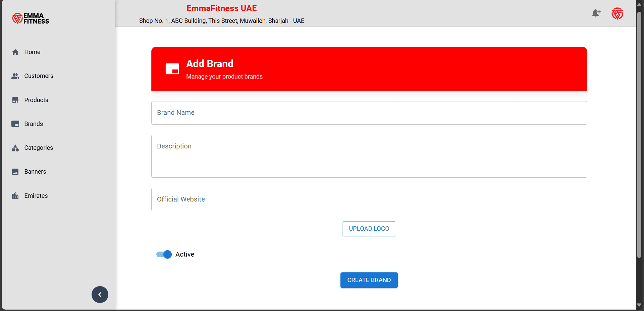Click the page vertical scrollbar
Image resolution: width=644 pixels, height=311 pixels.
pyautogui.click(x=639, y=134)
